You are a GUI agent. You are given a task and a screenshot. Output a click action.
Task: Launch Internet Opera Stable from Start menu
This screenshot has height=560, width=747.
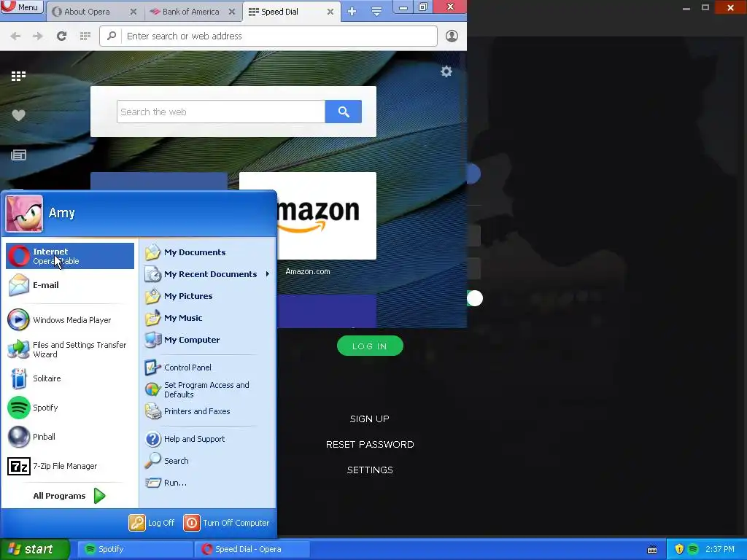(x=70, y=256)
